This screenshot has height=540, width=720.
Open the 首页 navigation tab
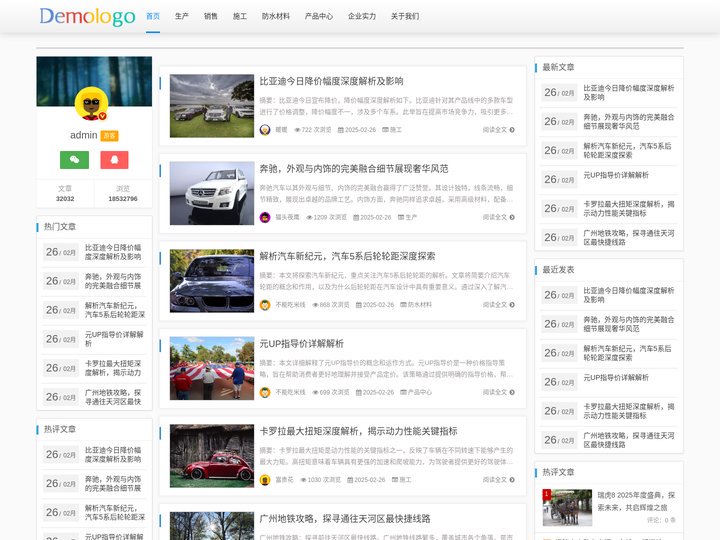[153, 16]
